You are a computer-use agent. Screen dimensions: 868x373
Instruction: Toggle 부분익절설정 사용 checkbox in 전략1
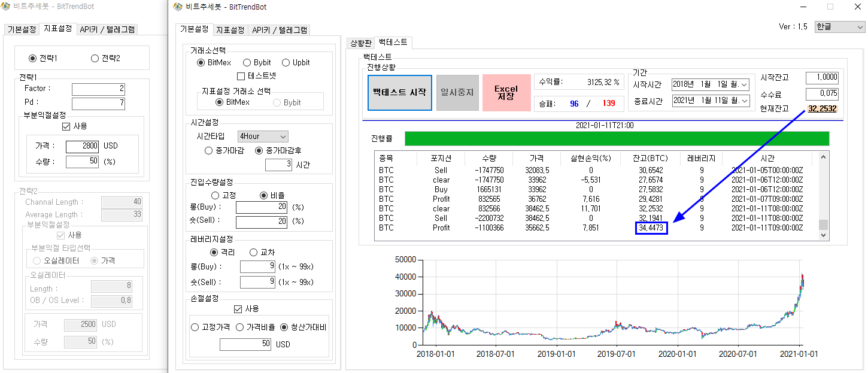[x=66, y=126]
